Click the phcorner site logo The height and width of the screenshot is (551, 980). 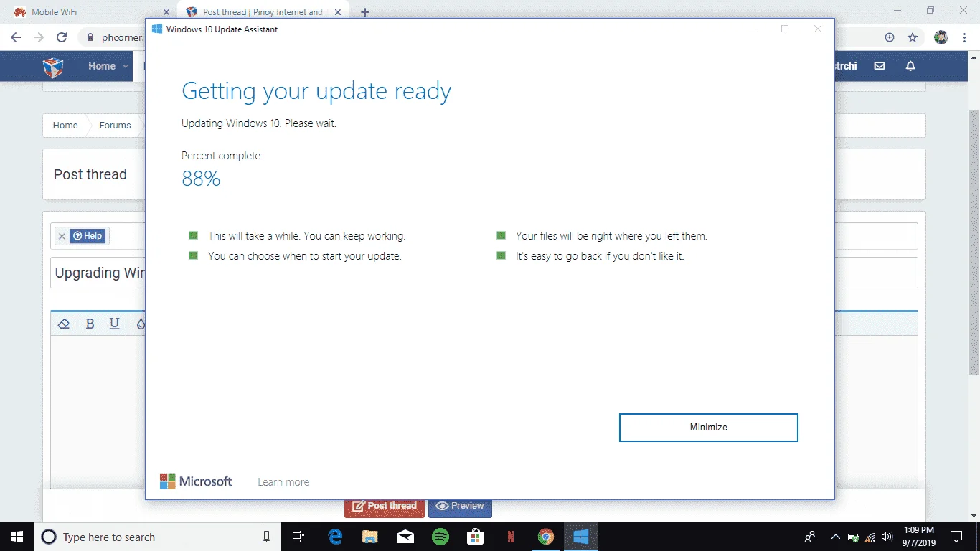click(53, 67)
